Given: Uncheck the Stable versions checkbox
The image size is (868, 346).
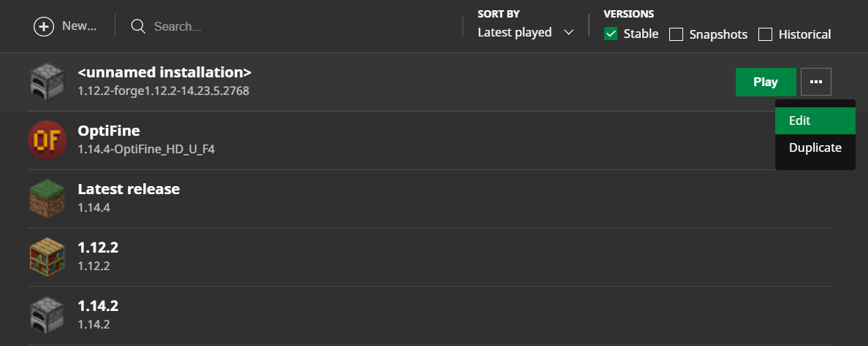Looking at the screenshot, I should (x=611, y=34).
